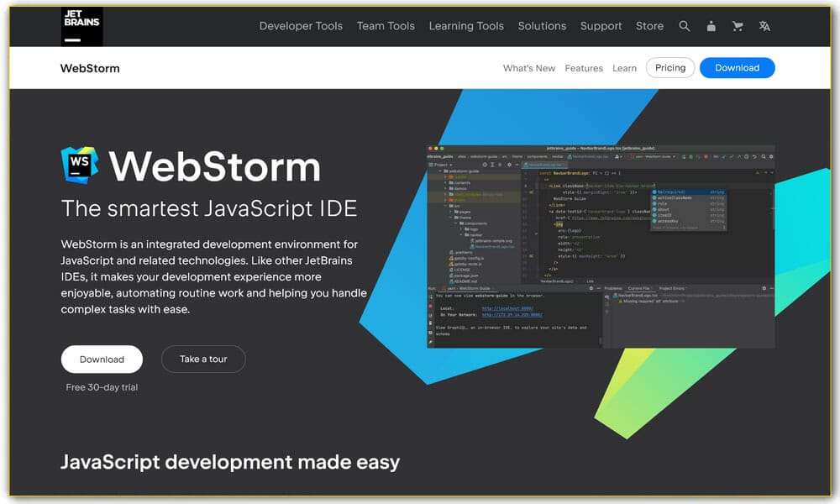Screen dimensions: 840x504
Task: Click the JetBrains logo
Action: coord(81,26)
